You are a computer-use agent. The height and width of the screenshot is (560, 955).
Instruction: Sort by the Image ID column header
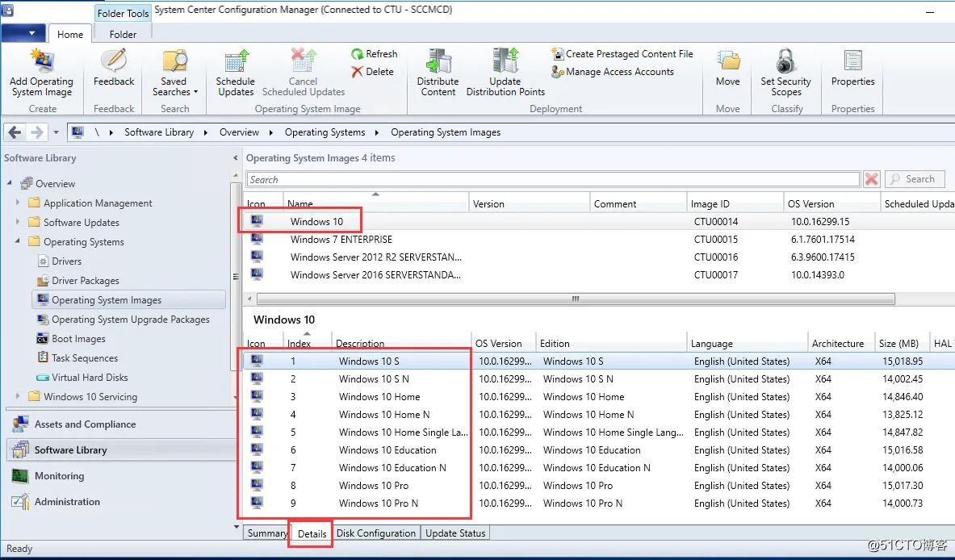(x=735, y=203)
